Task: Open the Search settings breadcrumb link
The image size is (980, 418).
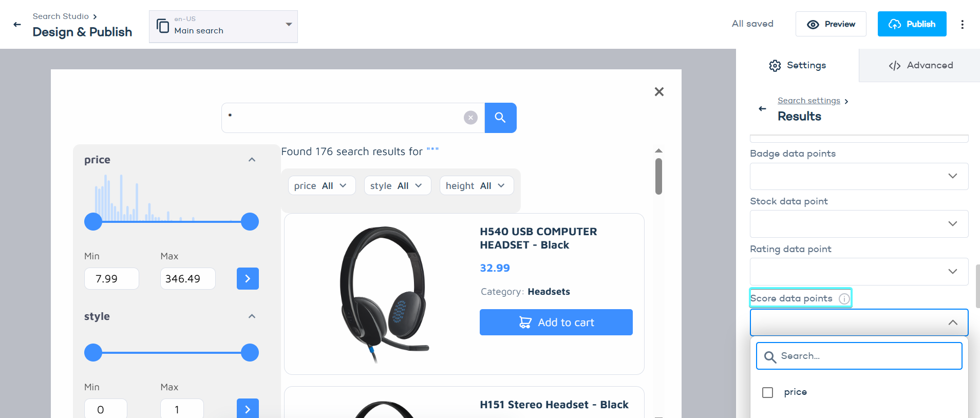Action: pos(808,101)
